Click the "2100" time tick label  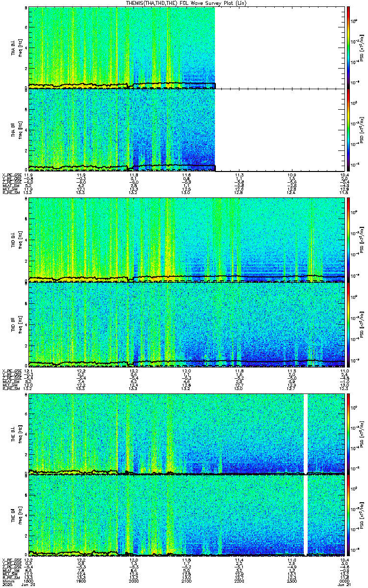(186, 581)
